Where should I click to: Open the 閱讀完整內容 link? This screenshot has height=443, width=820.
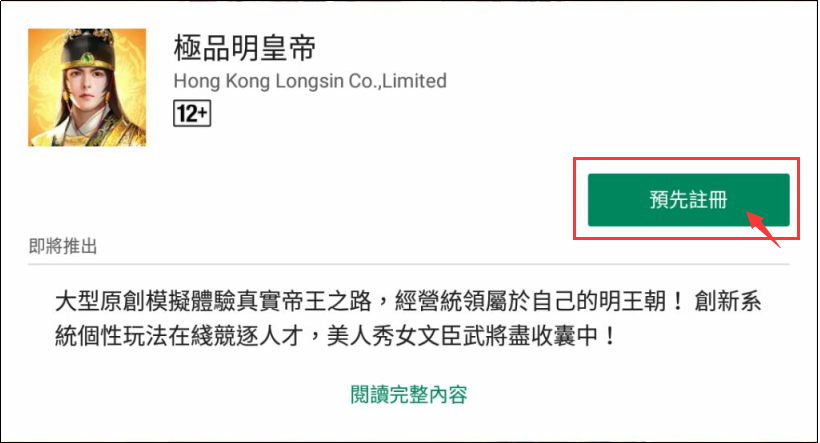[x=409, y=394]
